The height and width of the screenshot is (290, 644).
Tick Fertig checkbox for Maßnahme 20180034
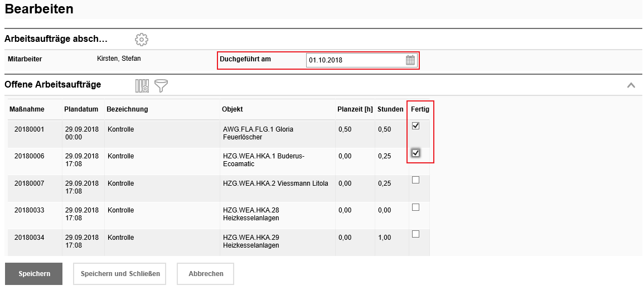pos(415,234)
